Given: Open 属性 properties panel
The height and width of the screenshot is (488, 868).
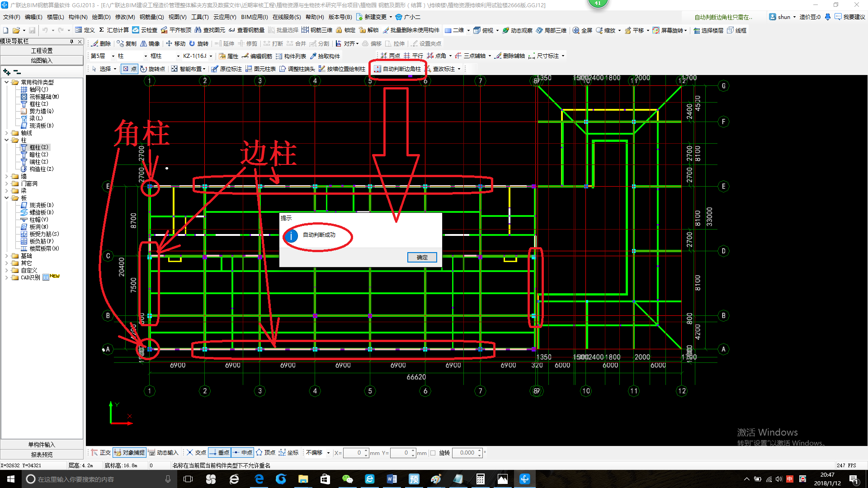Looking at the screenshot, I should point(229,56).
